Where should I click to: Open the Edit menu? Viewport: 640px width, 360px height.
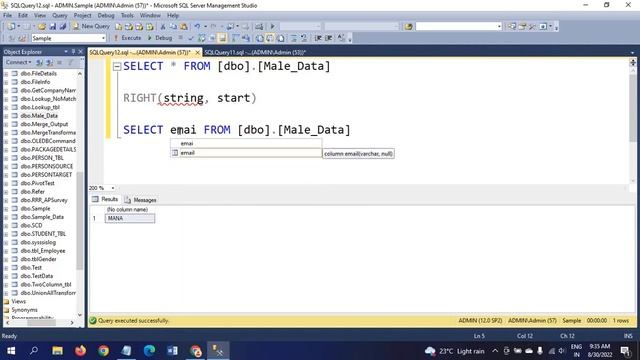[23, 15]
